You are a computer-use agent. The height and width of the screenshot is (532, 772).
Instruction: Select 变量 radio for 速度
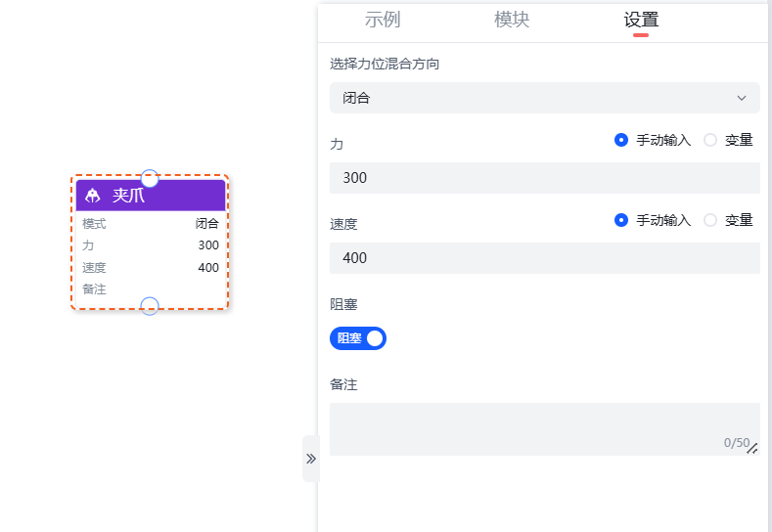(710, 220)
